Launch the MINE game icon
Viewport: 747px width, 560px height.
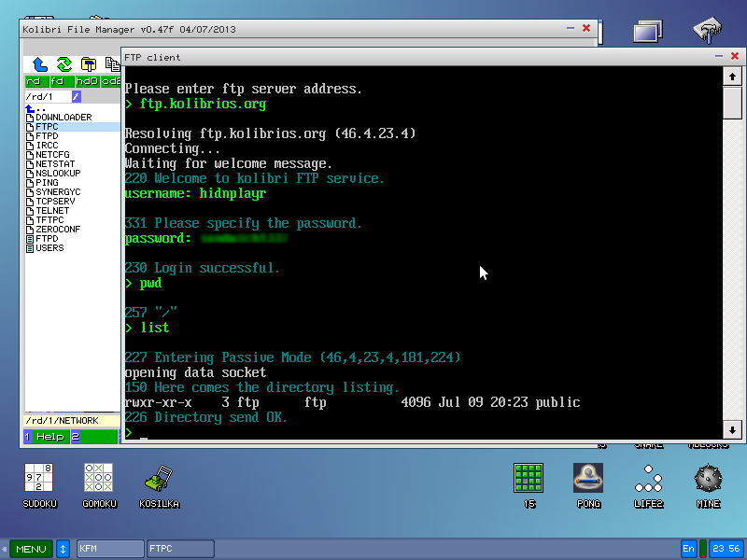(x=708, y=485)
